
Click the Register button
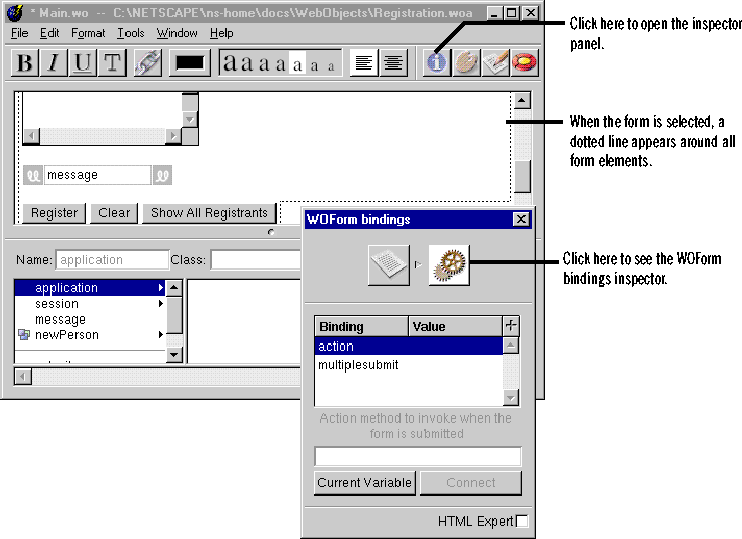tap(54, 213)
